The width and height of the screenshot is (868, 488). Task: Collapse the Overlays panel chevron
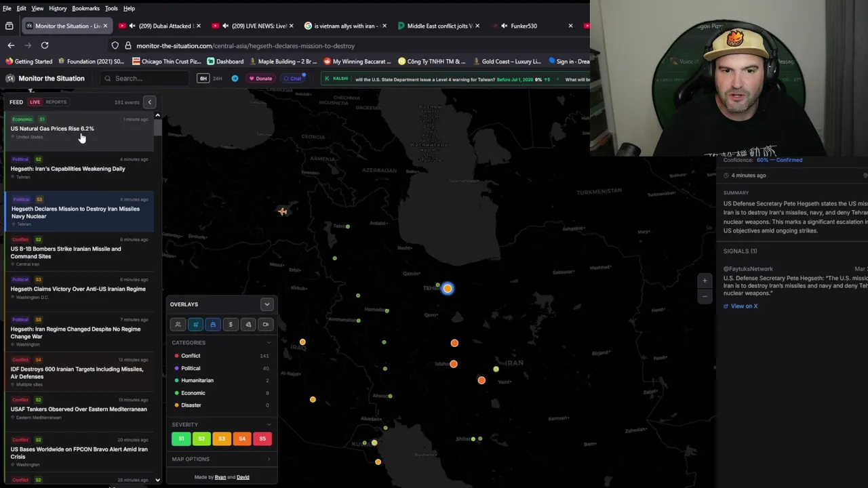coord(267,304)
